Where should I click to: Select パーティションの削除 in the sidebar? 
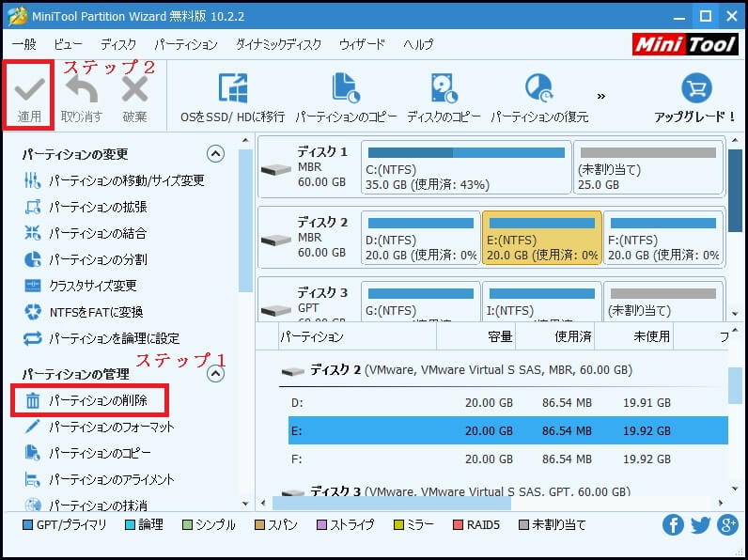click(98, 401)
